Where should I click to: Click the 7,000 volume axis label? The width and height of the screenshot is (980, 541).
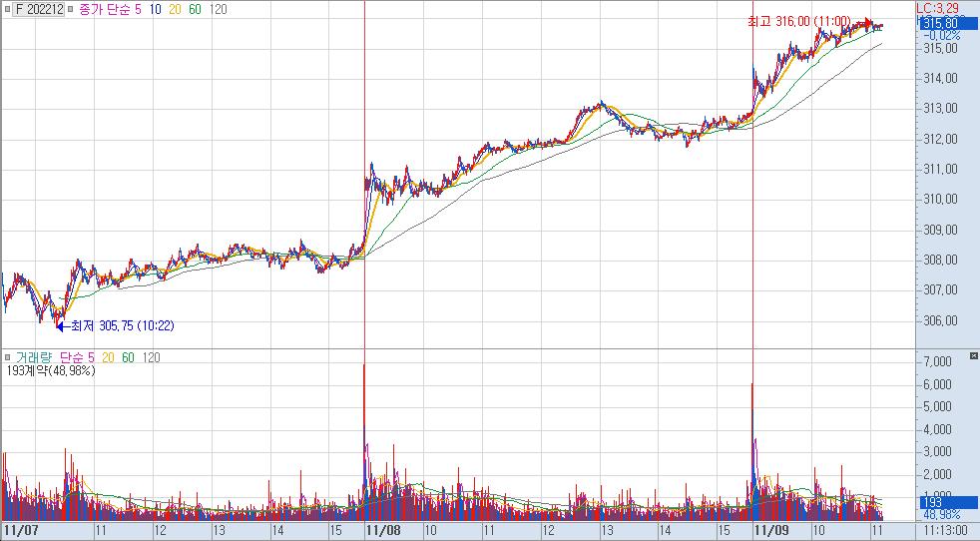click(937, 361)
